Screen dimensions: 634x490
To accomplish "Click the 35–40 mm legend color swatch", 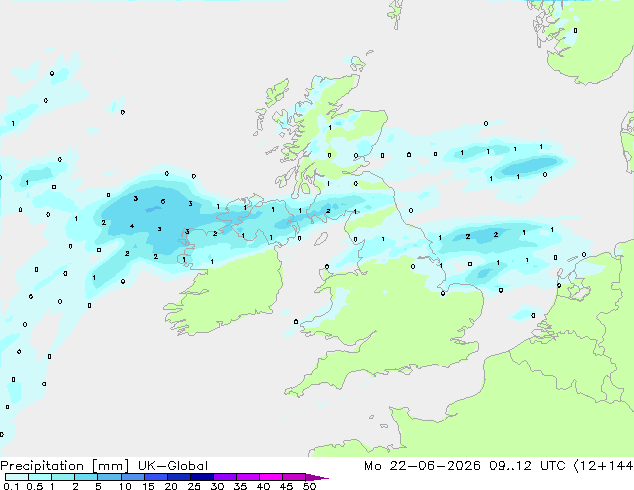I will point(248,477).
